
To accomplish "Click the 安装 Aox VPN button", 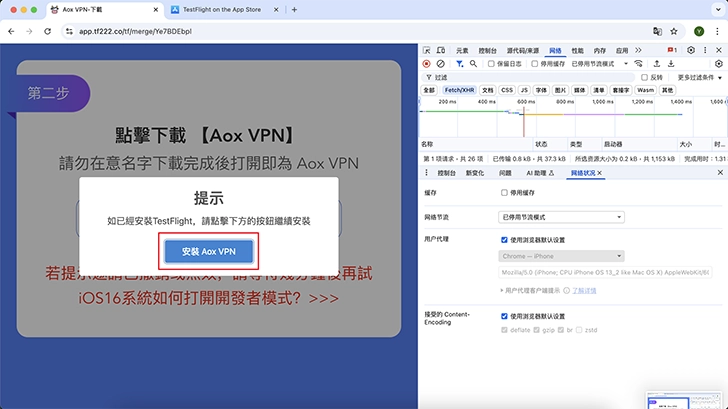I will (210, 251).
